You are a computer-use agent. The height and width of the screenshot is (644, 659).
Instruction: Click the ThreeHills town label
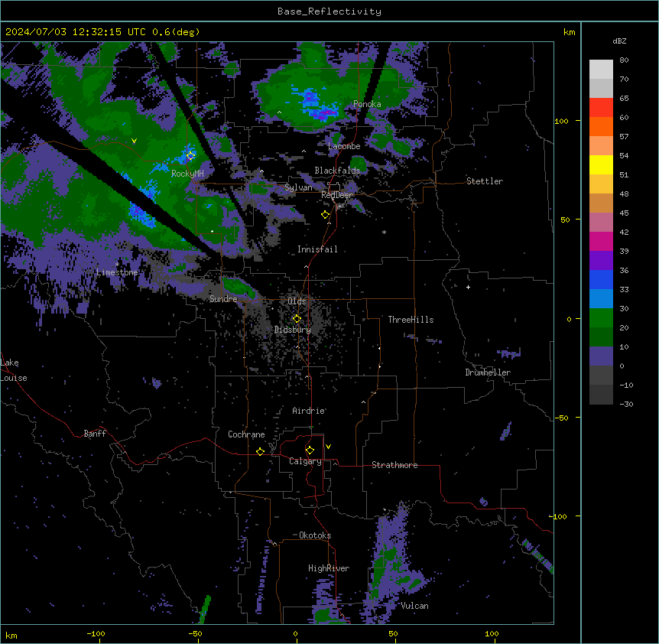click(411, 320)
